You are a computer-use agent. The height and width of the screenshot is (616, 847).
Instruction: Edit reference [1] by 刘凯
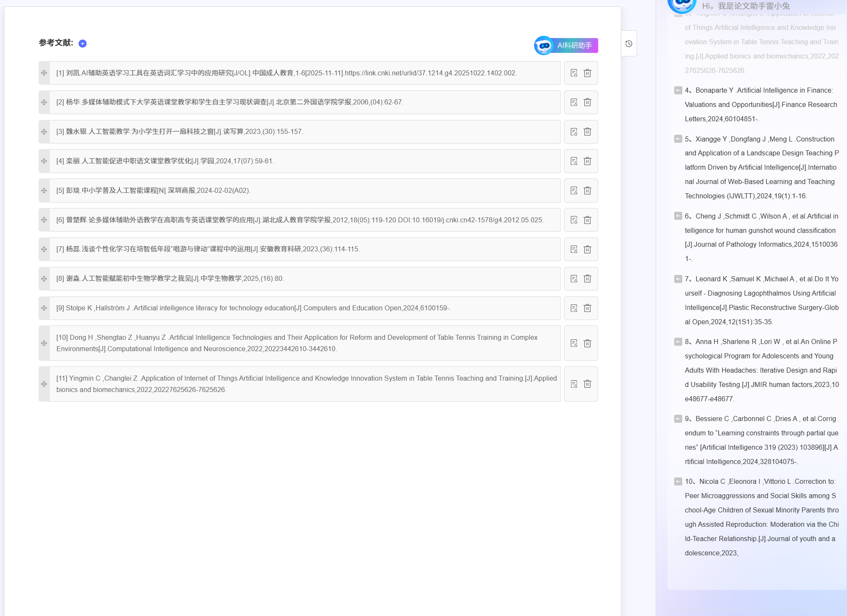574,73
